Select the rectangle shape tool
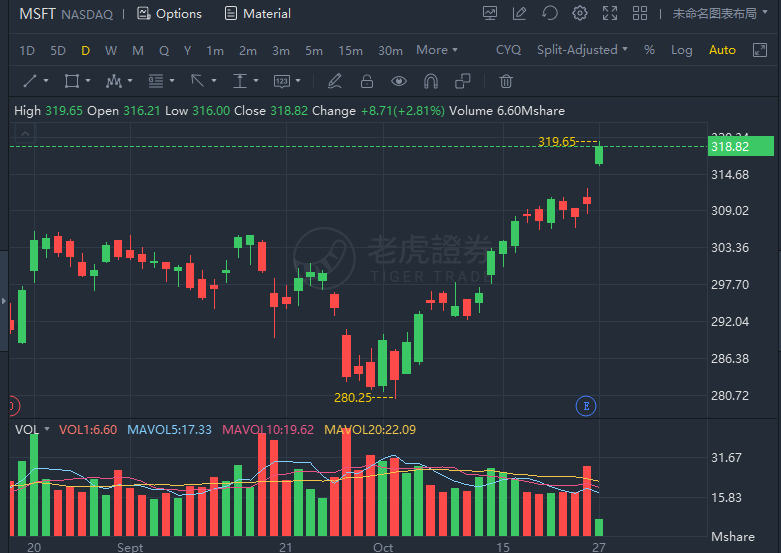 (72, 81)
